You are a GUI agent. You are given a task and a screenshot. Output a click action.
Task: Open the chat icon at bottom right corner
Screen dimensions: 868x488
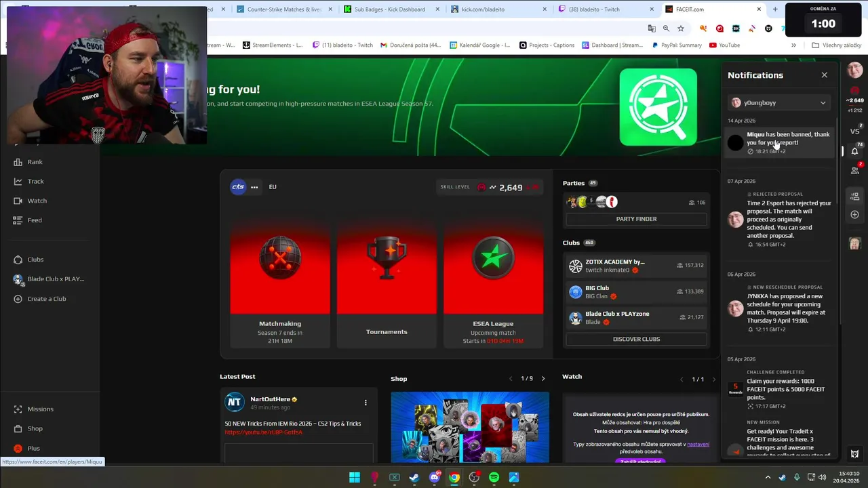[854, 454]
